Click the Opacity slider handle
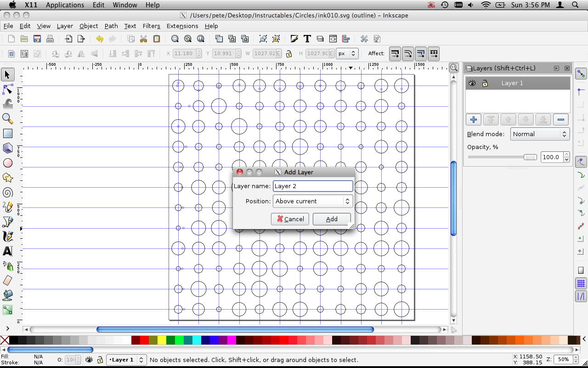Screen dimensions: 588x368 point(530,157)
